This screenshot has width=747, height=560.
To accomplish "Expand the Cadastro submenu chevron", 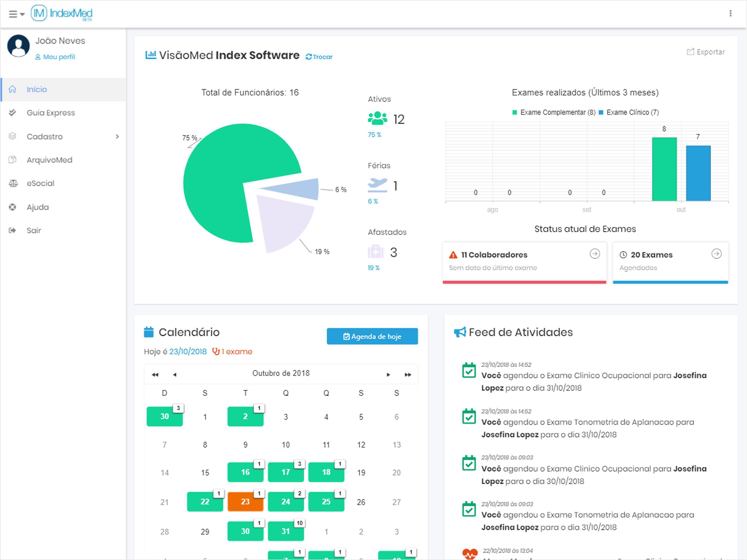I will point(117,136).
